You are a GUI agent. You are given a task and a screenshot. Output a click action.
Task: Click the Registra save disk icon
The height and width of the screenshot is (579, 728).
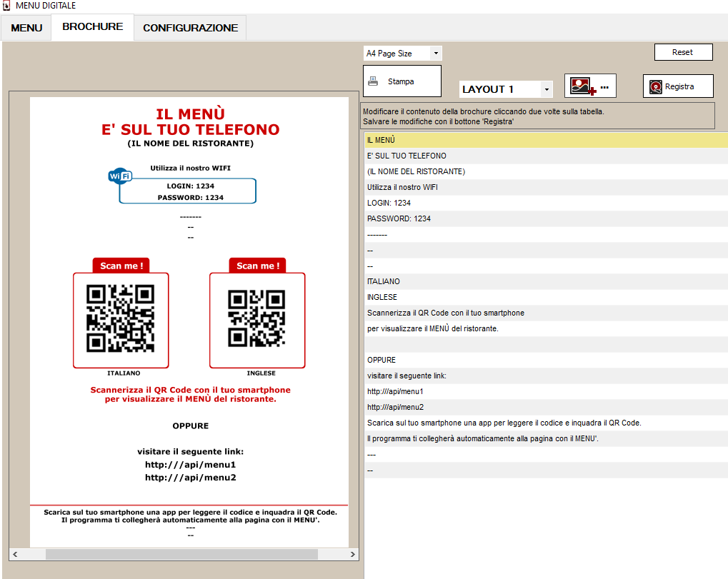[655, 87]
